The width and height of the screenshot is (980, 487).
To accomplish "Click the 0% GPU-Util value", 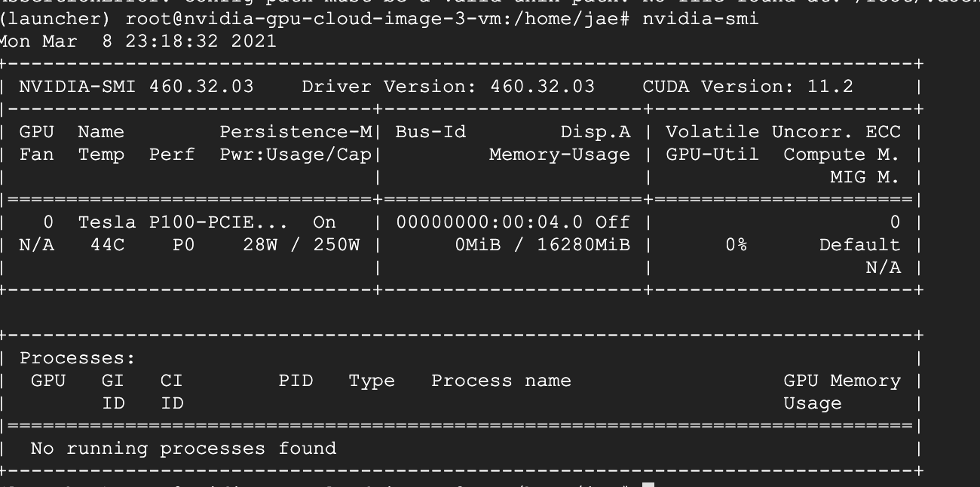I will [x=736, y=245].
